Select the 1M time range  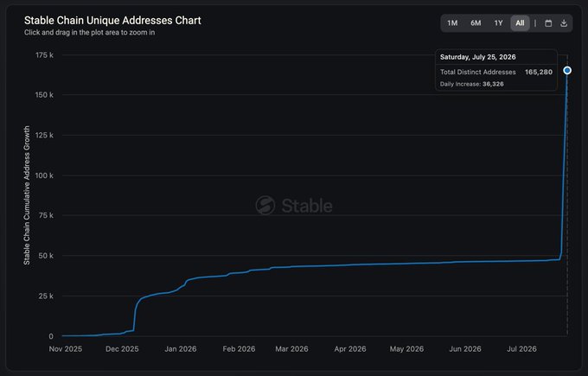pyautogui.click(x=452, y=23)
